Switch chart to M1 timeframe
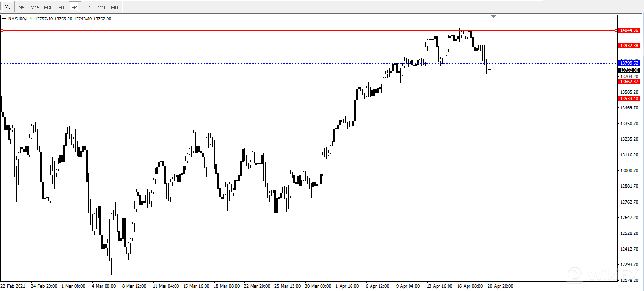The width and height of the screenshot is (644, 291). [7, 7]
